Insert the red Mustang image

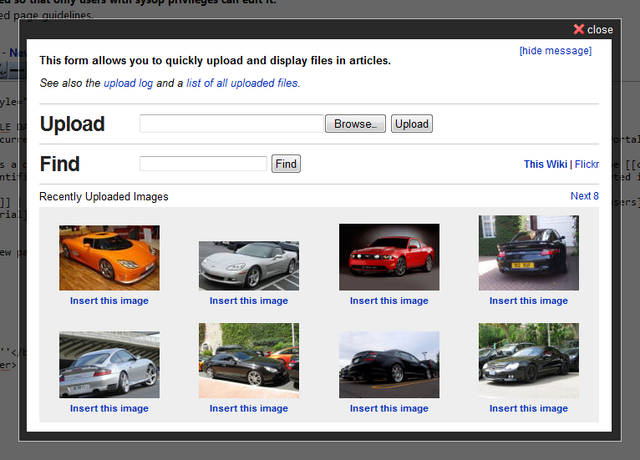(x=389, y=301)
